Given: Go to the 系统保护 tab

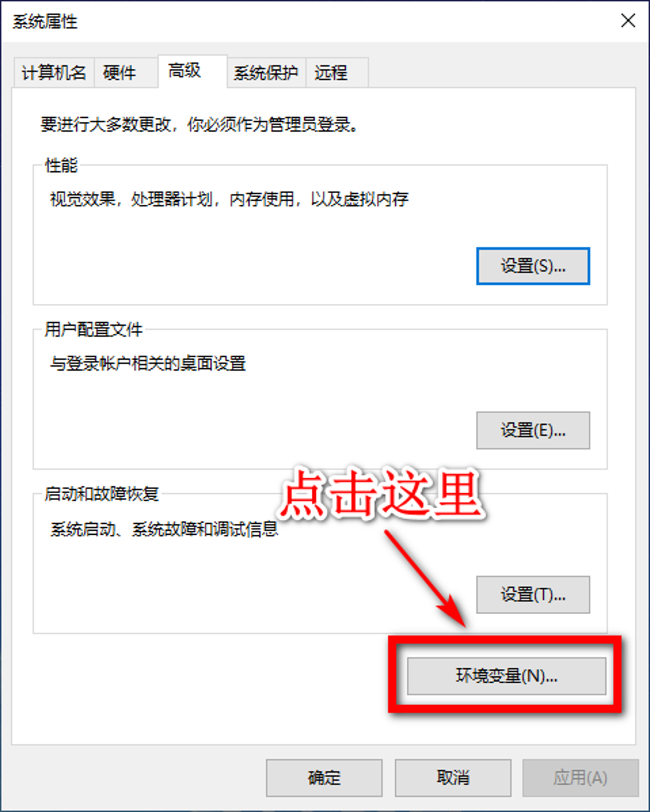Looking at the screenshot, I should pos(266,73).
